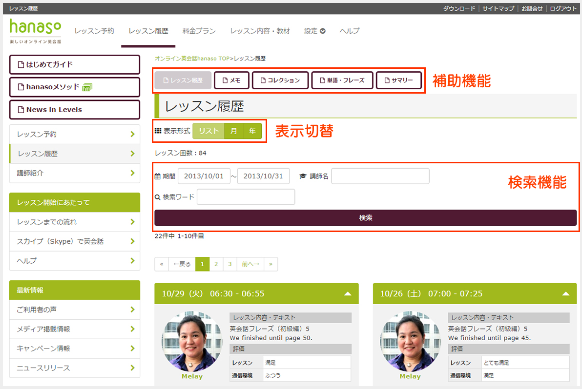Select 講師紹介 in the sidebar
This screenshot has width=582, height=389.
[x=75, y=173]
